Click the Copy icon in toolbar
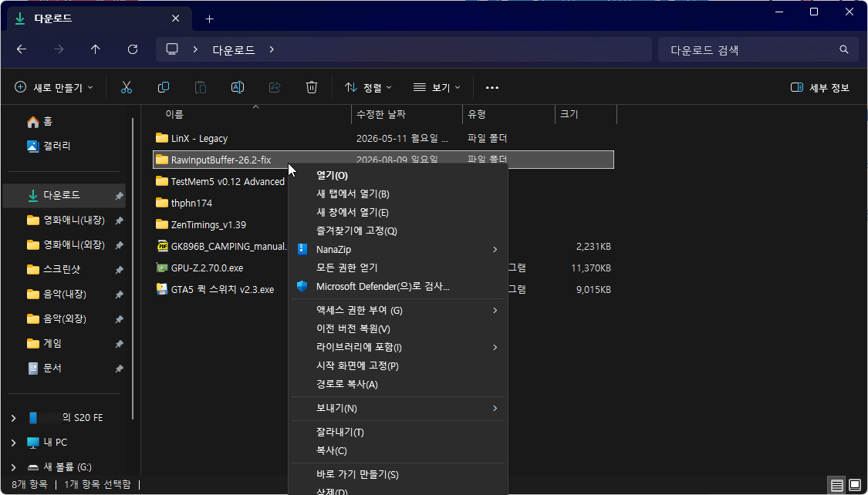The image size is (868, 495). pyautogui.click(x=164, y=87)
